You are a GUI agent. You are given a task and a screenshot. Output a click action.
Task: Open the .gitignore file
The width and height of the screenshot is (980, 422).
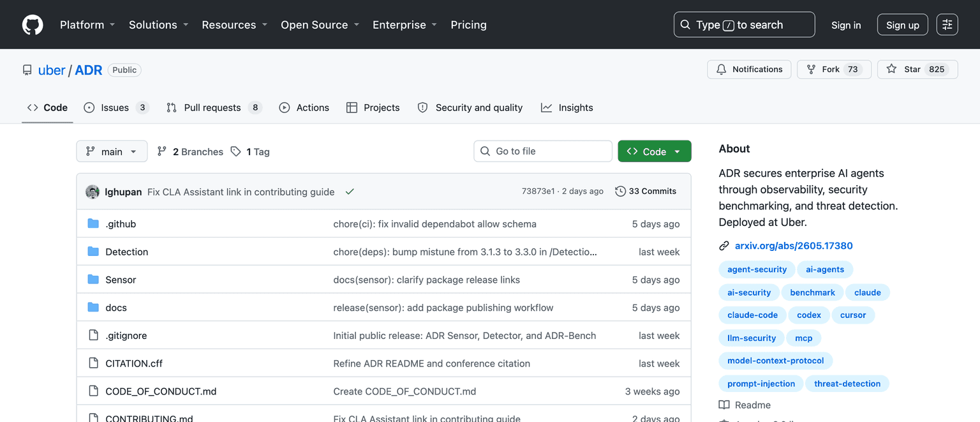pos(126,335)
